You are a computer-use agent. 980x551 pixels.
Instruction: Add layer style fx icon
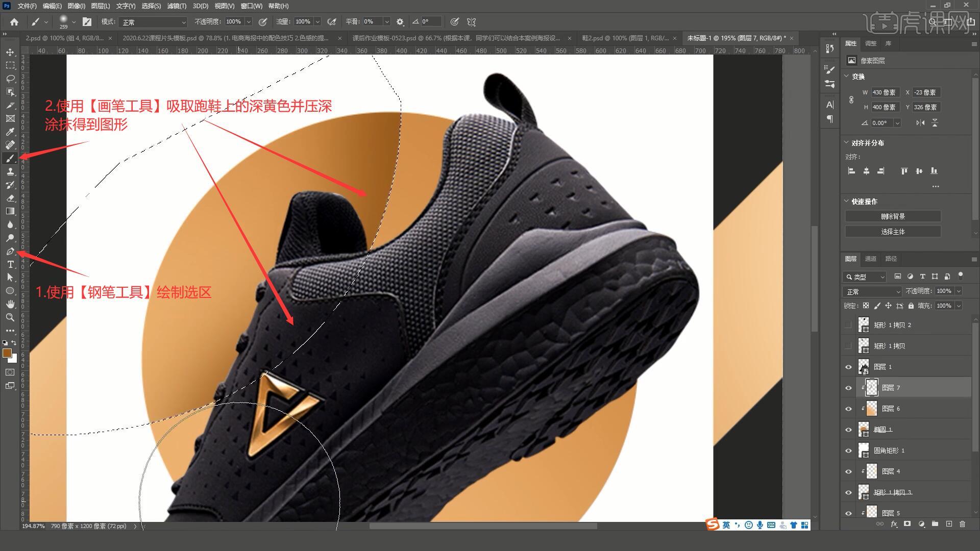click(894, 524)
